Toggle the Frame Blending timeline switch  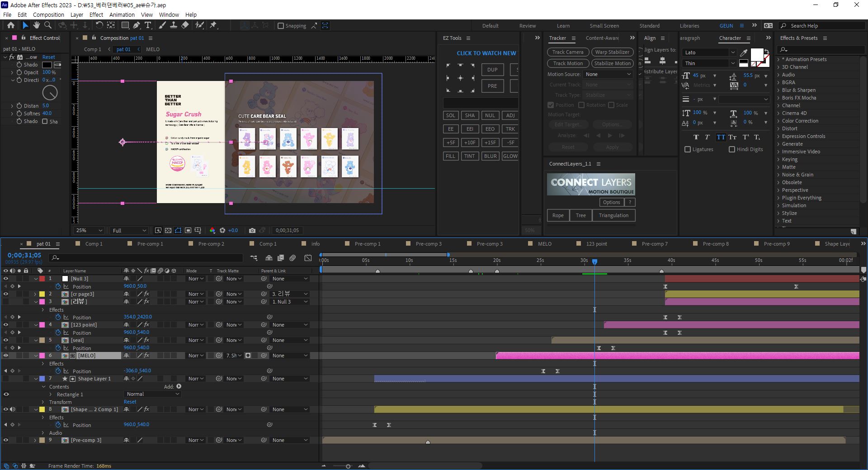tap(281, 258)
